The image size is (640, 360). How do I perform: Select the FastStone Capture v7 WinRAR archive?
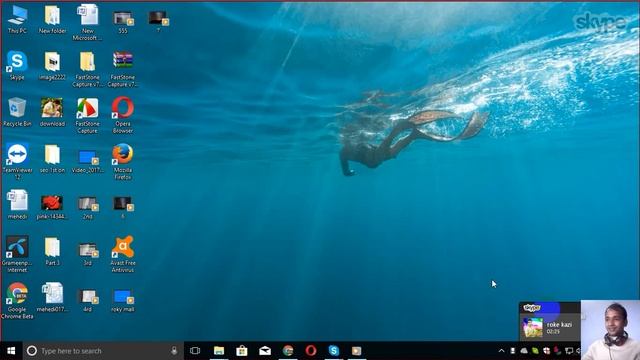(123, 69)
